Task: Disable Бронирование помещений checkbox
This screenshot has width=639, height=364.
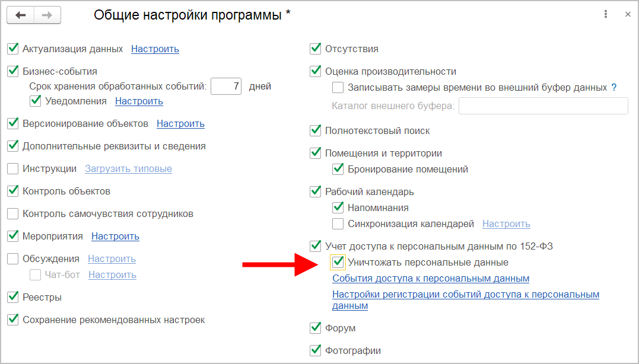Action: point(338,170)
